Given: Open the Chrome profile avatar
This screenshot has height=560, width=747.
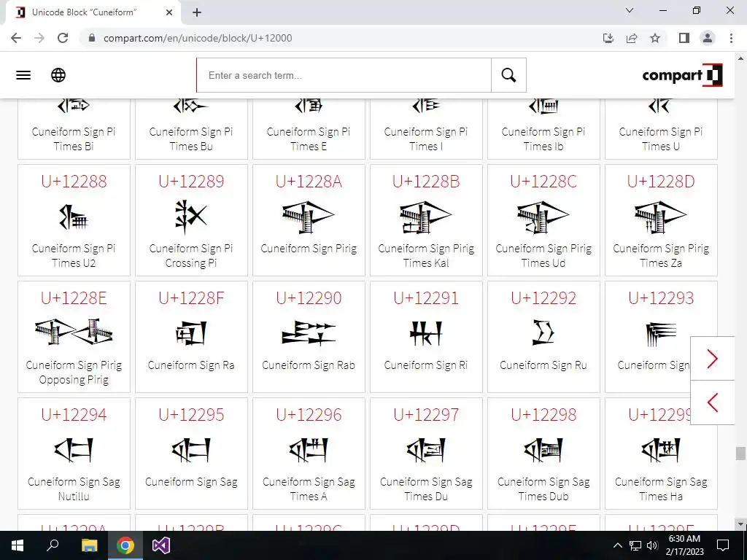Looking at the screenshot, I should 708,38.
